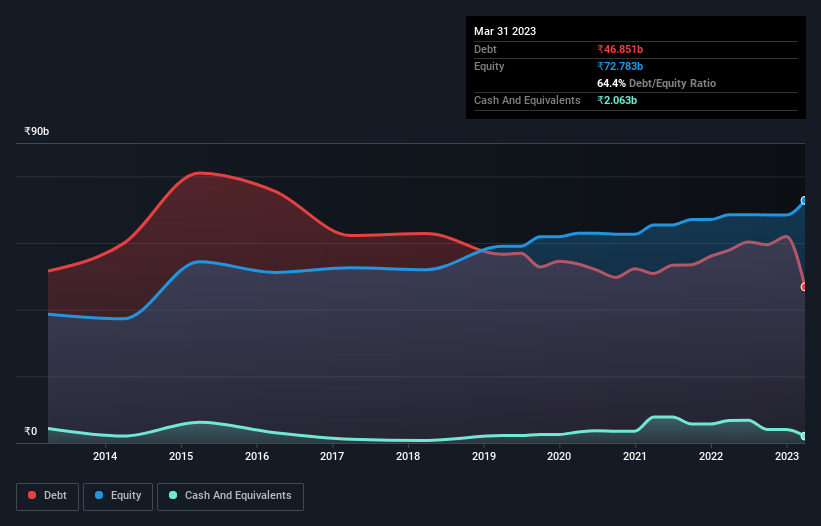Click the 2014 axis label
This screenshot has width=821, height=526.
click(x=105, y=456)
